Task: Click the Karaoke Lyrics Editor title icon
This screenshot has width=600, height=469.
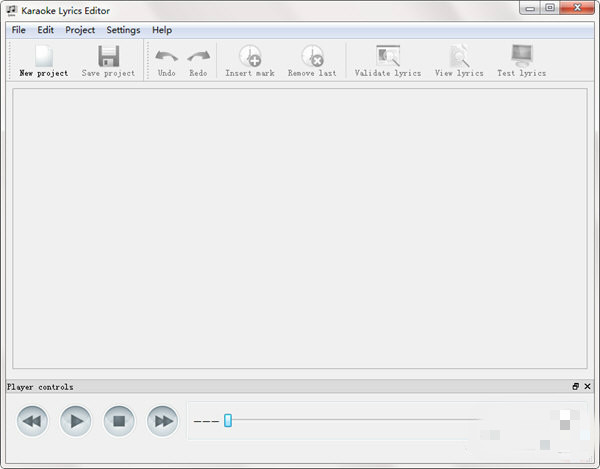Action: (11, 10)
